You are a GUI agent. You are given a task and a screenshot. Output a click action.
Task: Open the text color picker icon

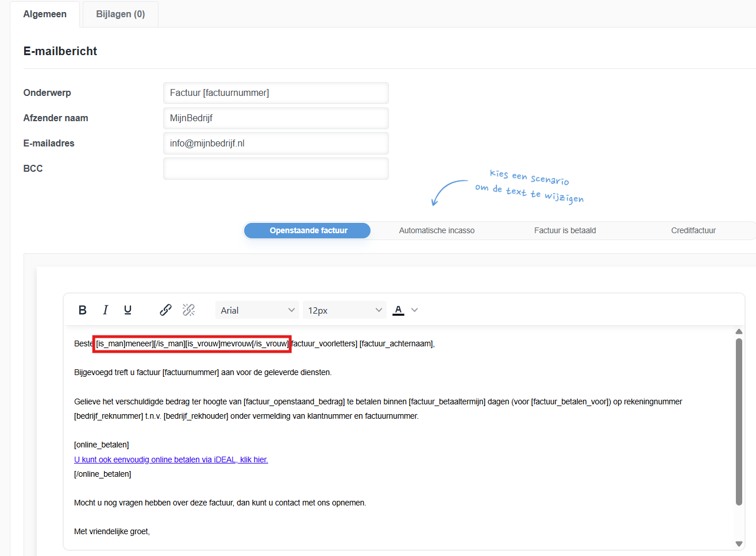(398, 310)
